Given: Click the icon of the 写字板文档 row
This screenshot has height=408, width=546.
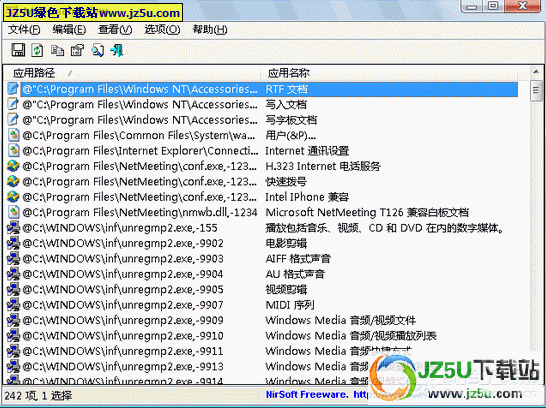Looking at the screenshot, I should coord(13,119).
